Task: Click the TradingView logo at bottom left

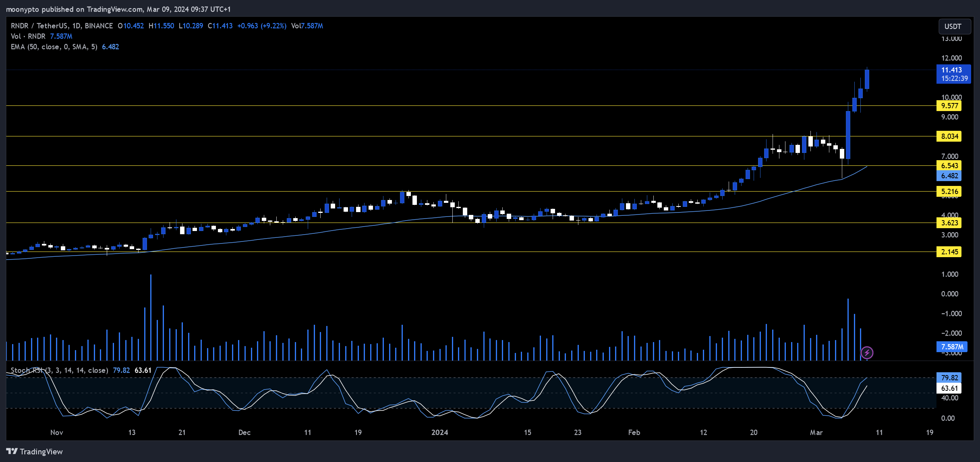Action: click(x=35, y=452)
